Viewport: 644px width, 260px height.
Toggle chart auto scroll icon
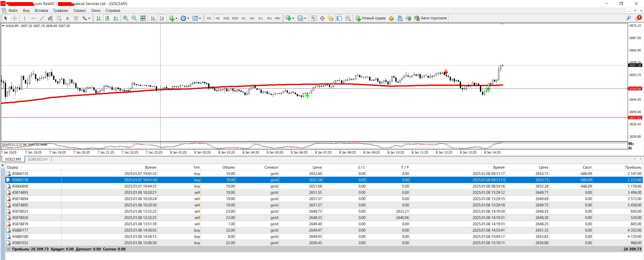coord(153,18)
